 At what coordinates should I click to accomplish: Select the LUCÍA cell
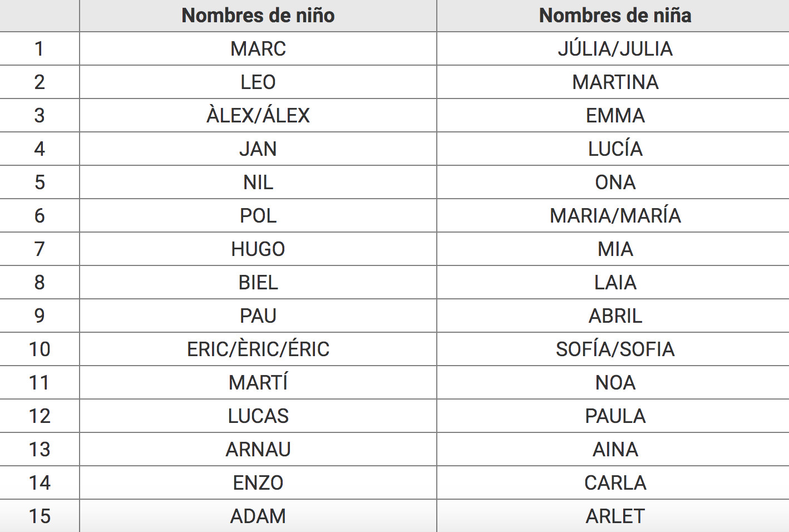coord(615,149)
